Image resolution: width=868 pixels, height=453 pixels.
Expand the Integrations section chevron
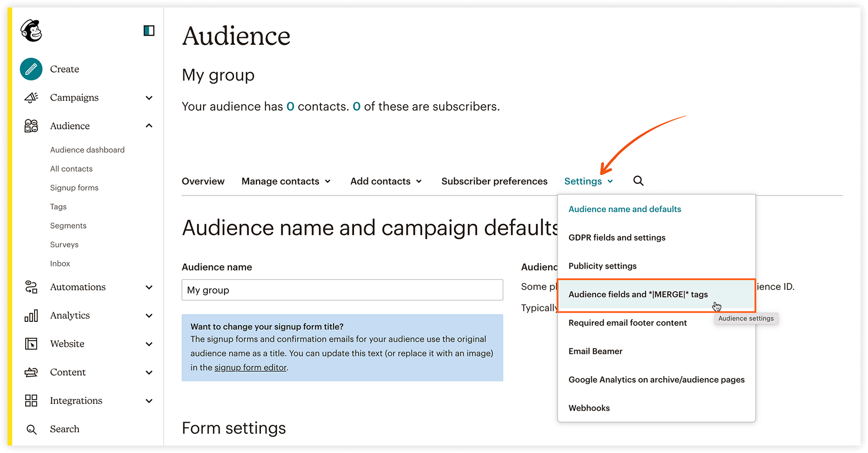[x=149, y=401]
